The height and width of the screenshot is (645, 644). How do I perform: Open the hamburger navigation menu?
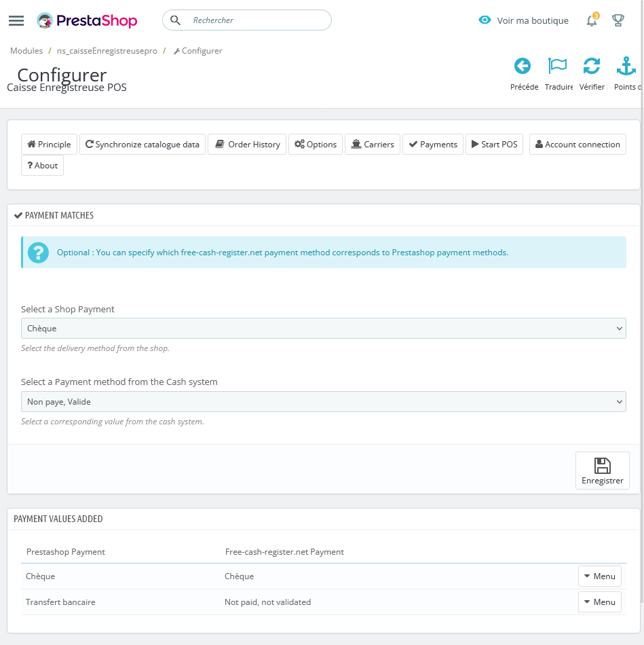pos(16,20)
